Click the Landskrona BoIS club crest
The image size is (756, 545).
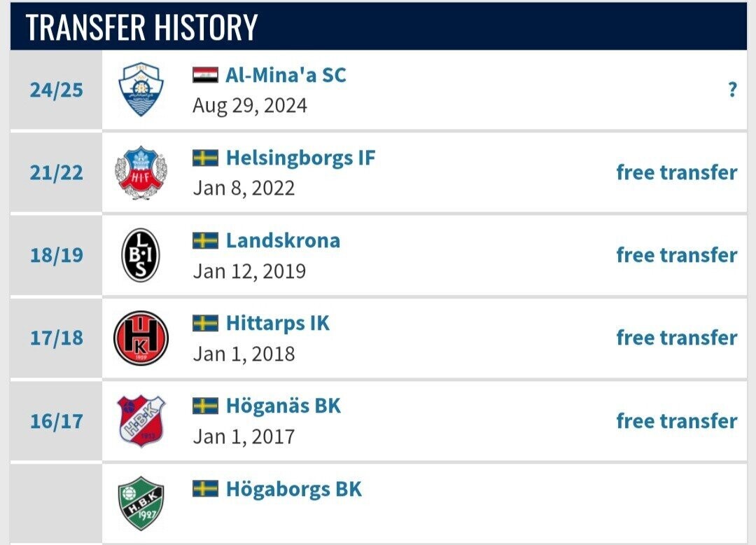point(141,255)
